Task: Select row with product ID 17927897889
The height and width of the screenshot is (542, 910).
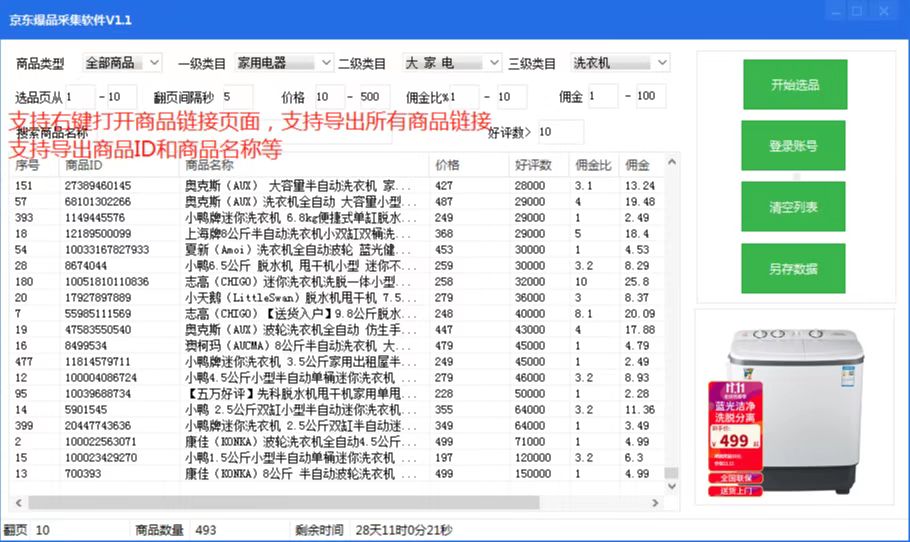Action: point(337,297)
